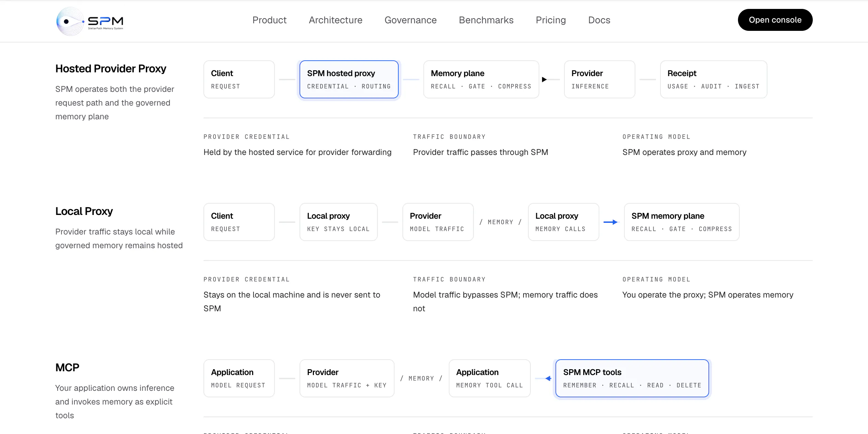868x434 pixels.
Task: Select the Application Memory Tool Call card
Action: click(490, 378)
